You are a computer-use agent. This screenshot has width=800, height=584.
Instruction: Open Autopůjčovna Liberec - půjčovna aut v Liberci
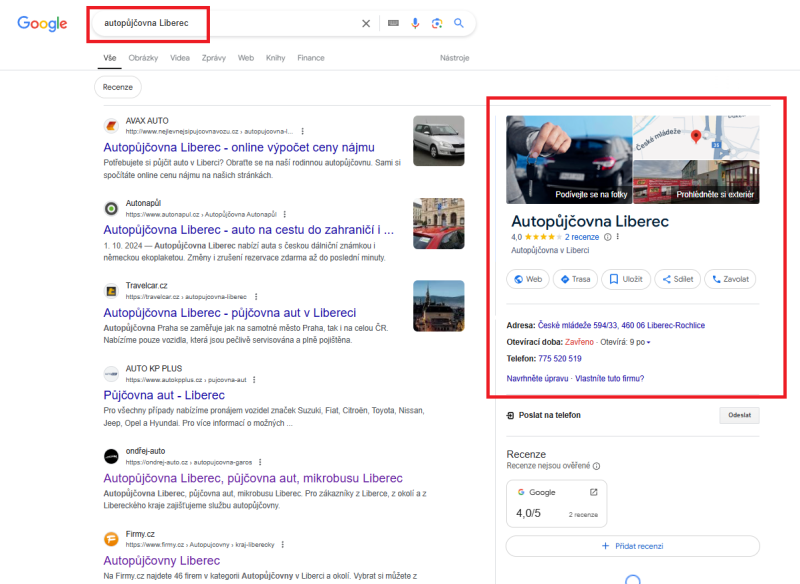(x=230, y=313)
